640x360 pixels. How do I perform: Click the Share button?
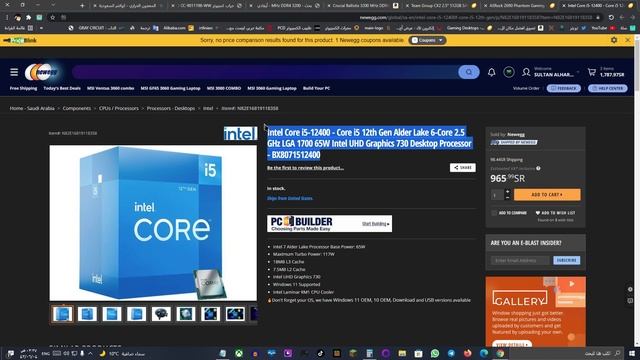coord(462,167)
